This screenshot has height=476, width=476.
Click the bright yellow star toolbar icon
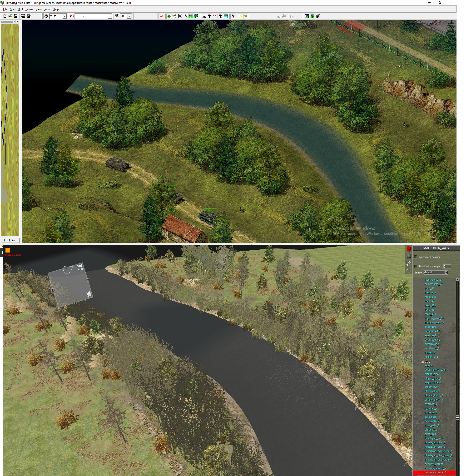(x=241, y=16)
